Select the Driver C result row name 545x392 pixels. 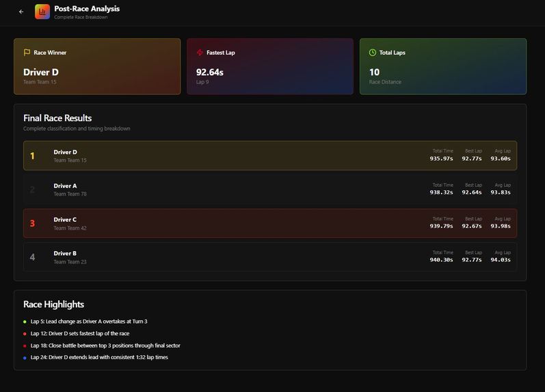point(65,220)
